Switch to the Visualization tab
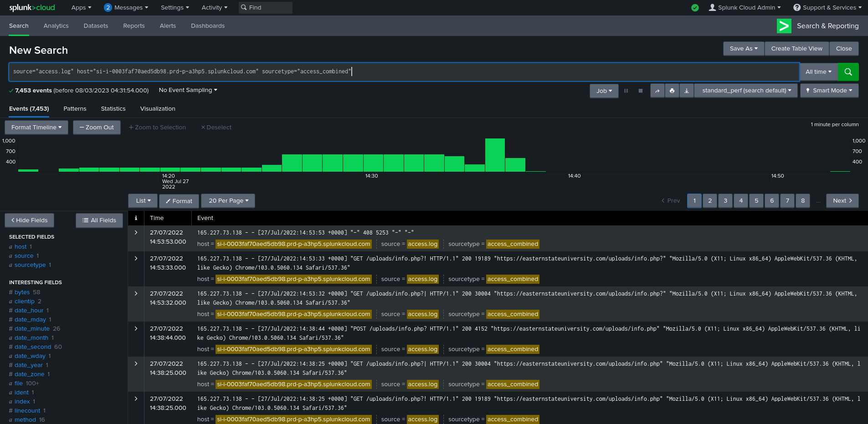Viewport: 868px width, 424px height. point(158,109)
